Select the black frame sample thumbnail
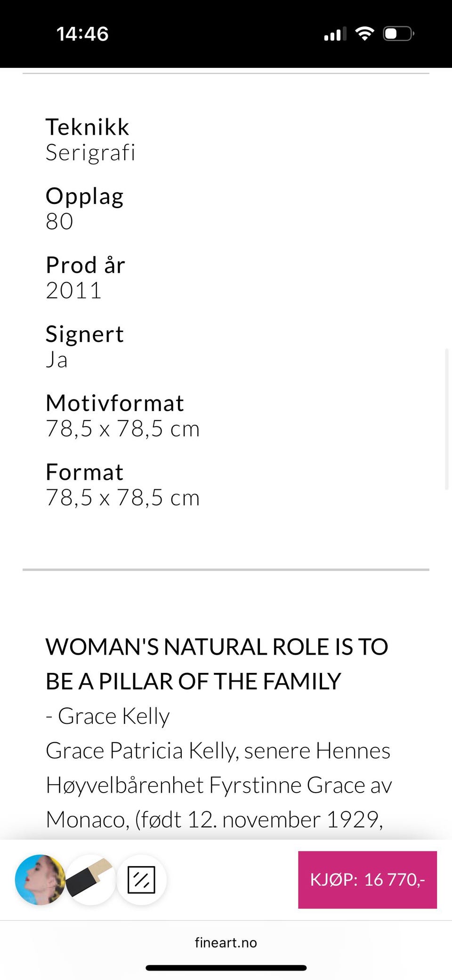 pos(90,880)
